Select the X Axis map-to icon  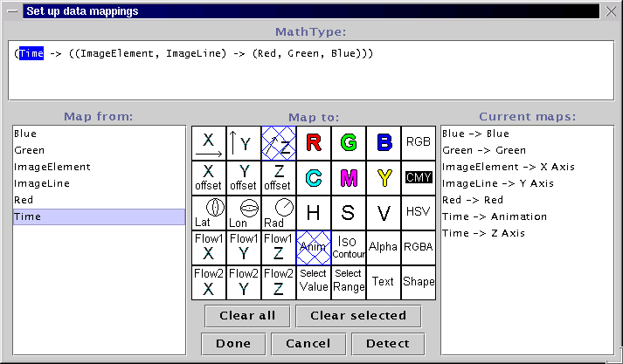pos(209,143)
